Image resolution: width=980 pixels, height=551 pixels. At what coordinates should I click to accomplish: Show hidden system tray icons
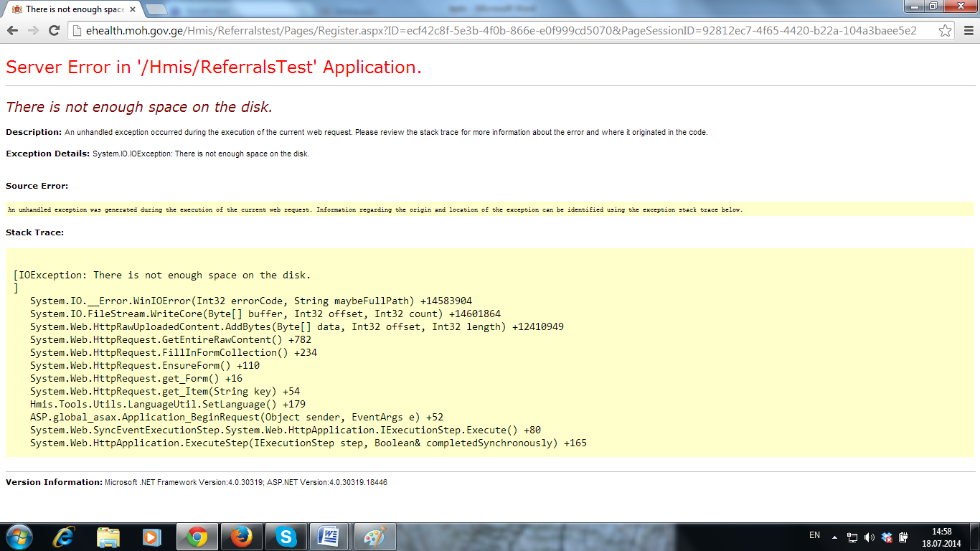(834, 537)
